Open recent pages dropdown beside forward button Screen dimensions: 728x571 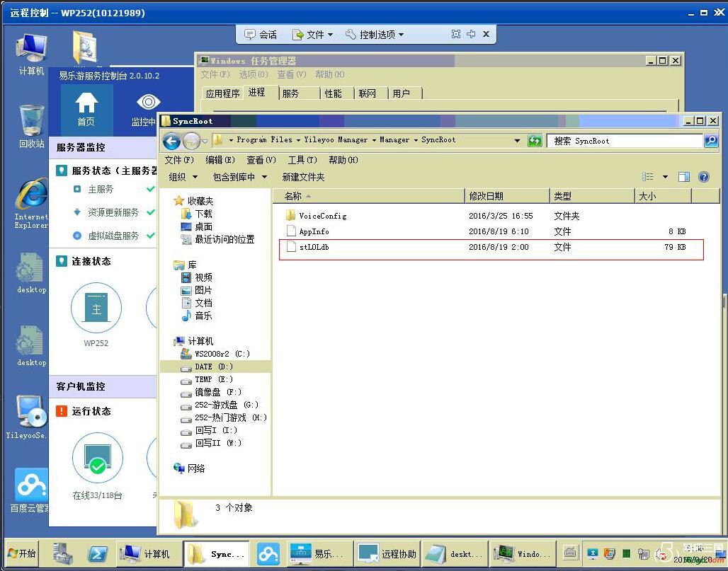(x=205, y=141)
